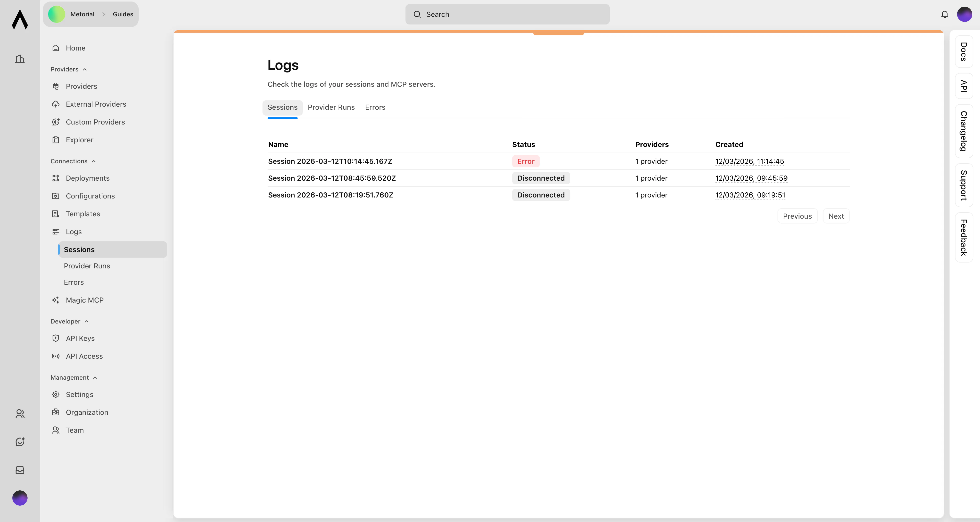Image resolution: width=980 pixels, height=522 pixels.
Task: Open Session 2026-03-12T10:14:45.167Z with Error status
Action: (330, 161)
